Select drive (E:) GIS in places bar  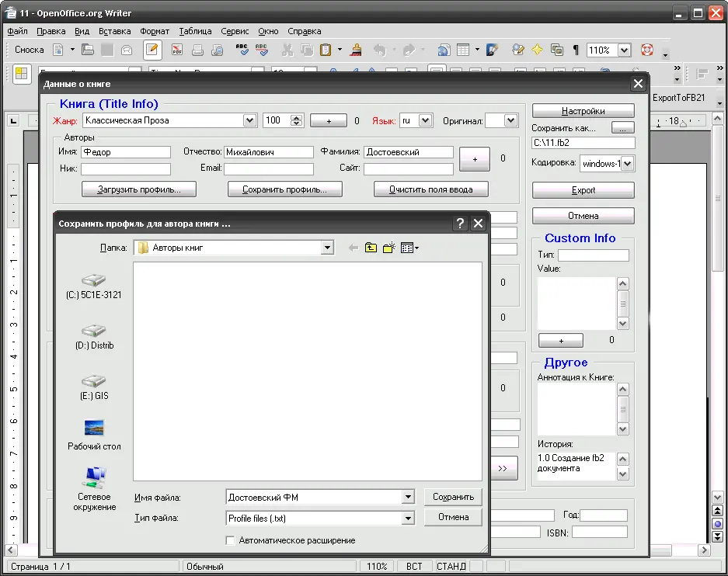click(94, 387)
